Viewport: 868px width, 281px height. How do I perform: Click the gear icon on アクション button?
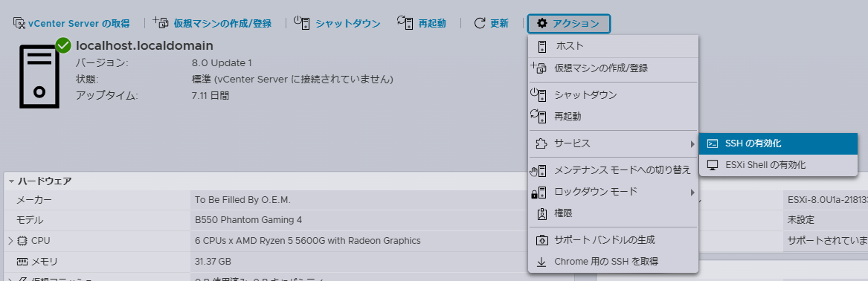(542, 23)
